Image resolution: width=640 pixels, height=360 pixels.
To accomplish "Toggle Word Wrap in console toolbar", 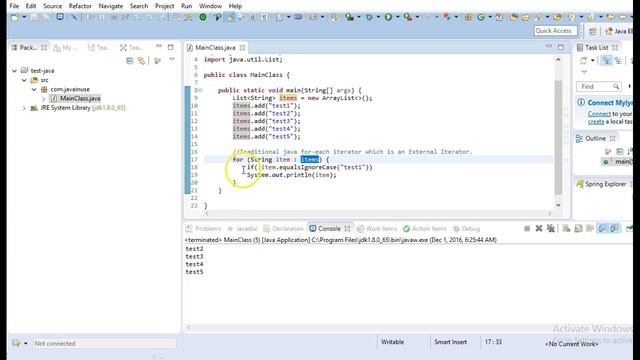I will [x=590, y=229].
